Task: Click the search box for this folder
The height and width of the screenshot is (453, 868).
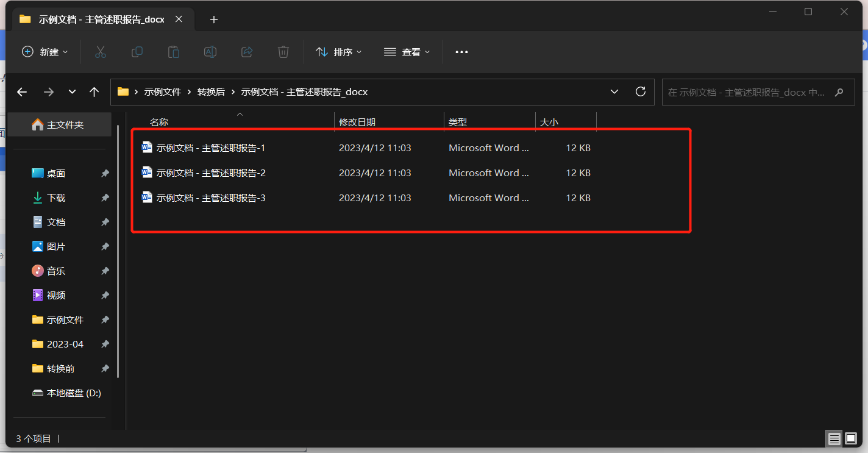Action: (x=747, y=93)
